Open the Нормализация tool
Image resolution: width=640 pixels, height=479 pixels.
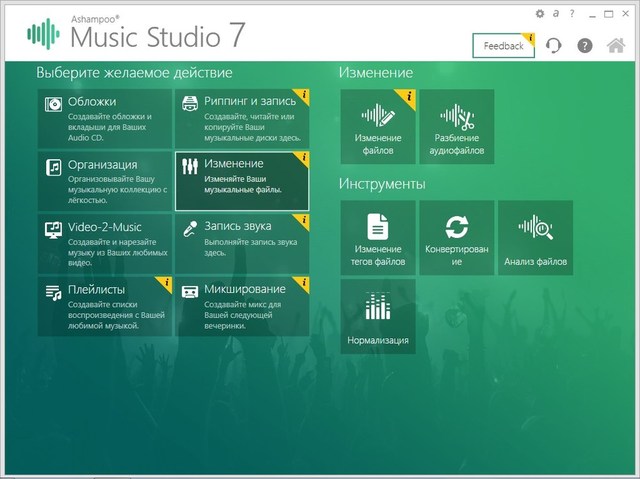point(378,317)
